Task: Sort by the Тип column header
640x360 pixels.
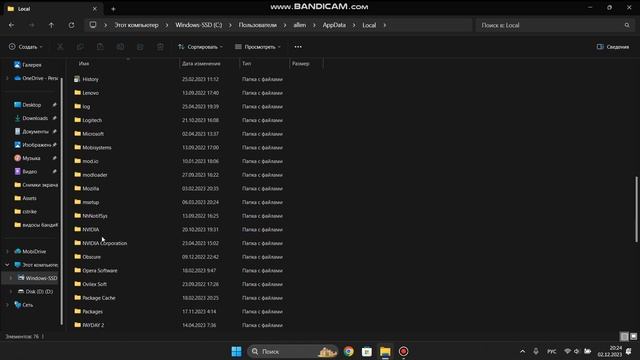Action: coord(247,64)
